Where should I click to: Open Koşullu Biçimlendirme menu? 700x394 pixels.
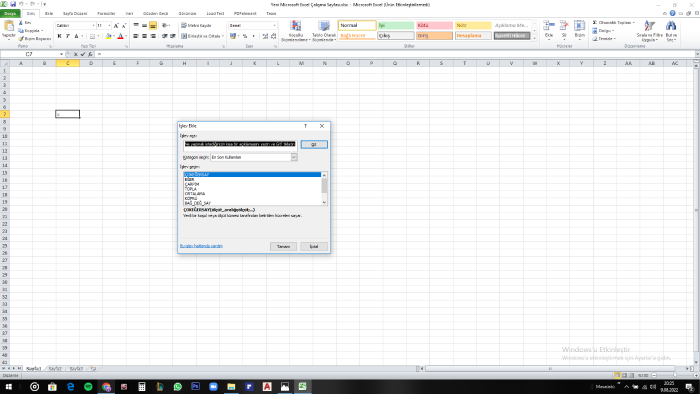pyautogui.click(x=296, y=31)
